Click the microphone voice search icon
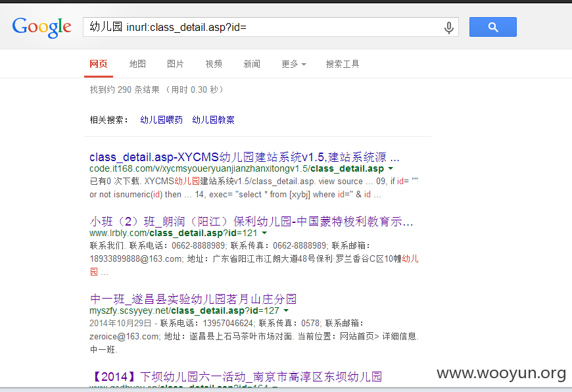This screenshot has height=392, width=572. pos(448,28)
